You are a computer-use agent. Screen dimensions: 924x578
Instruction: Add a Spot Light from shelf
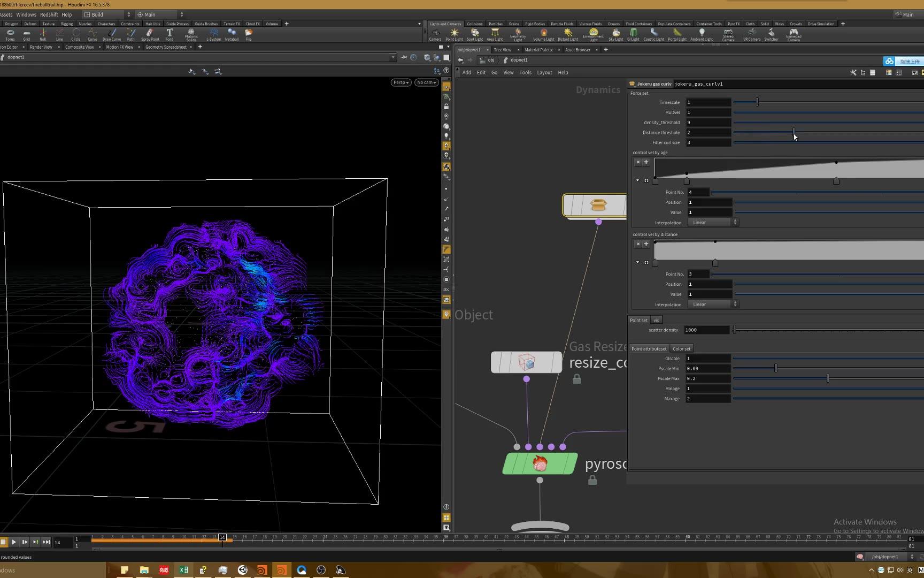pyautogui.click(x=475, y=35)
